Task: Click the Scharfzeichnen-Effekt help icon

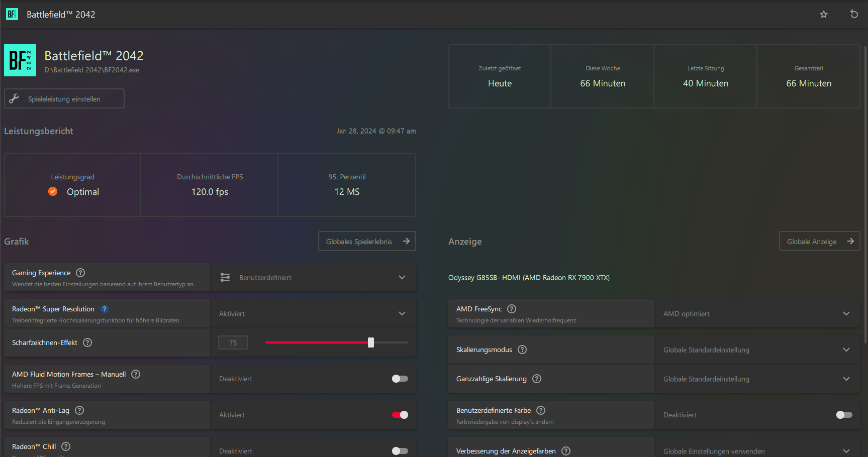Action: [x=87, y=342]
